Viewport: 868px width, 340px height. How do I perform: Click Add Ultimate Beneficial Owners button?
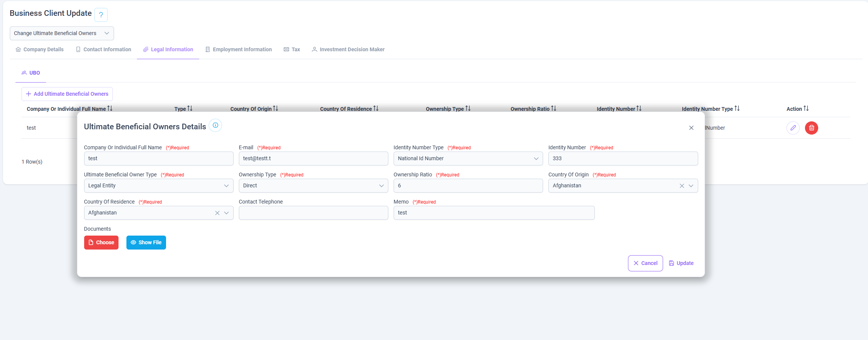pyautogui.click(x=67, y=94)
